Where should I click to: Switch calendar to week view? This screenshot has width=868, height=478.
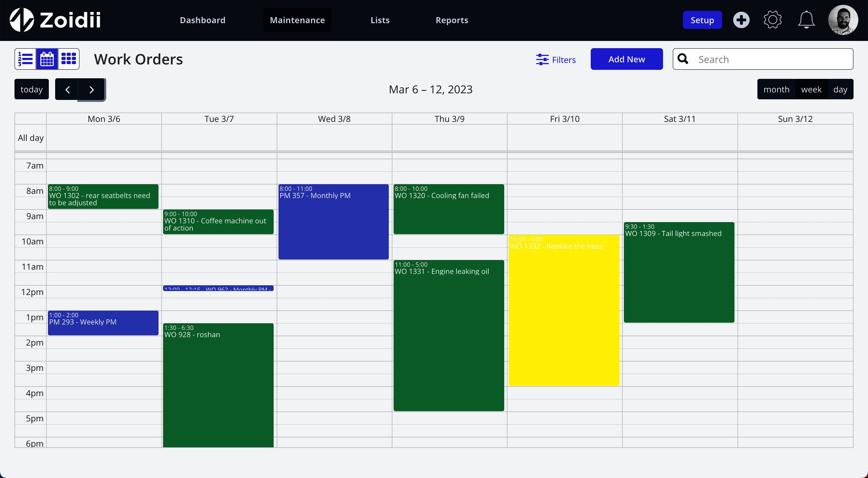click(811, 89)
